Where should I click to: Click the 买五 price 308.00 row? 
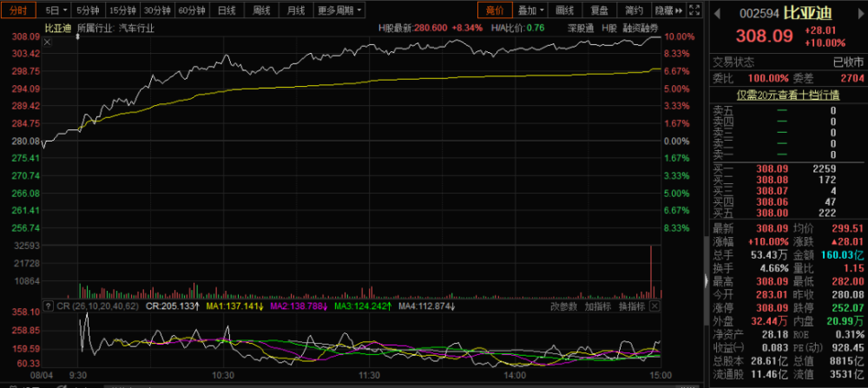tap(788, 213)
